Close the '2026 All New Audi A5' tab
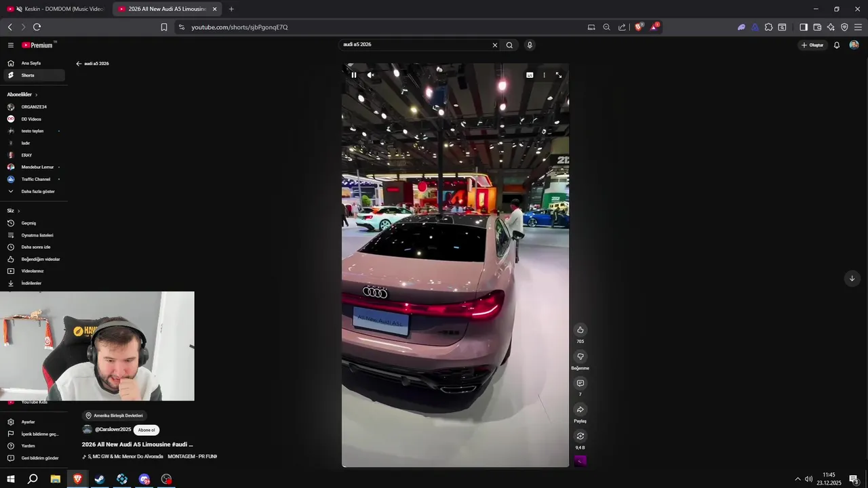This screenshot has width=868, height=488. click(x=214, y=9)
